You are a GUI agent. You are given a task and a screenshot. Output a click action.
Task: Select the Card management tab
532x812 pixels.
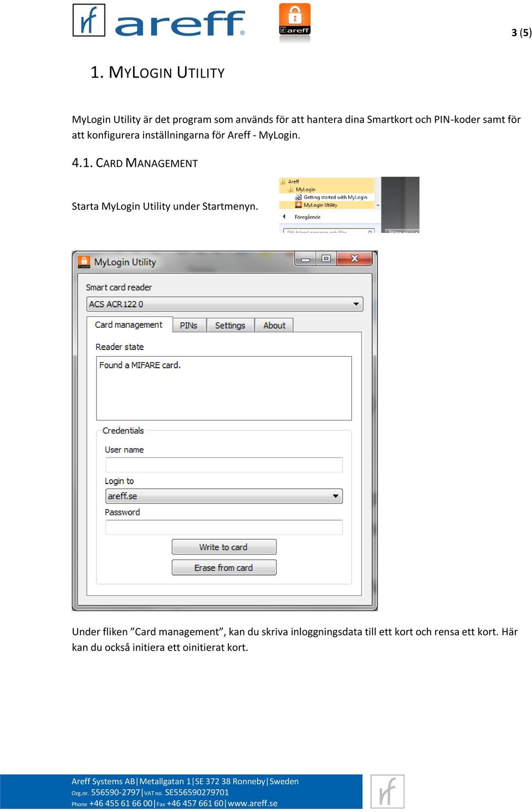[129, 325]
